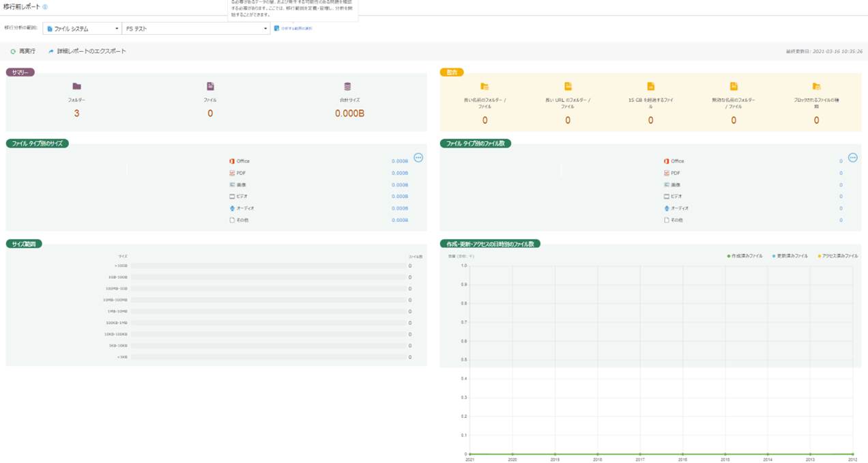Click the オーディオ size value 0.000B
868x463 pixels.
400,208
